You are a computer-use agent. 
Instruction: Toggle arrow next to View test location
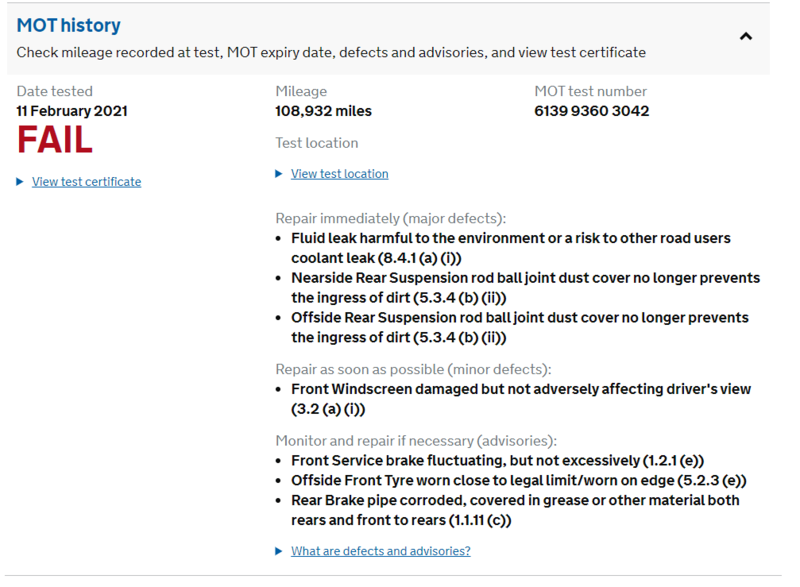[279, 174]
